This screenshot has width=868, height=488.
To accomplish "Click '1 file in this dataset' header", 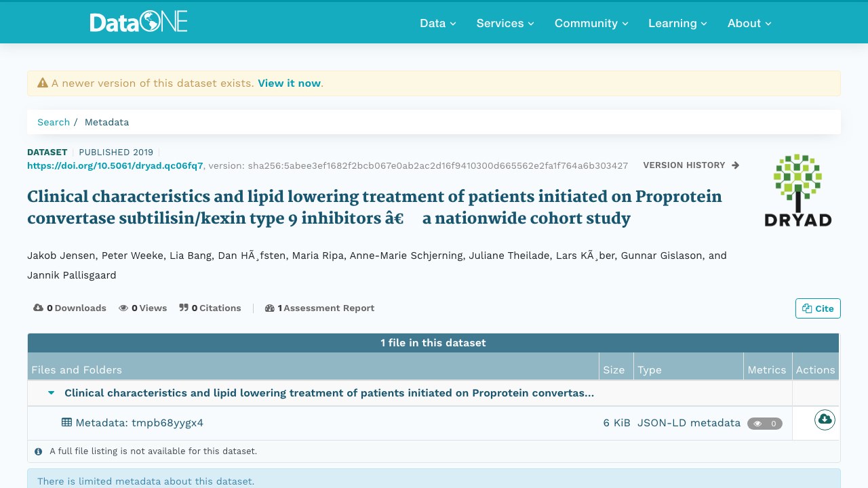I will tap(433, 343).
